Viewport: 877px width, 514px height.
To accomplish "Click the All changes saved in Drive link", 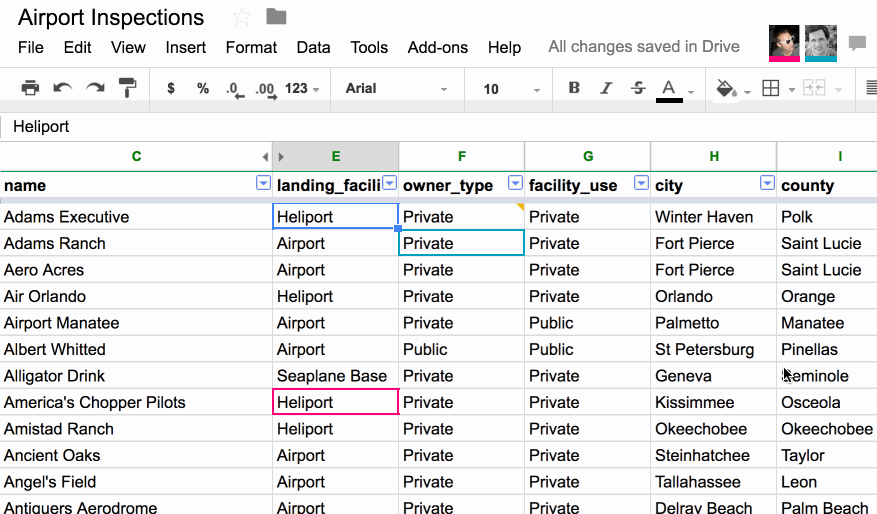I will point(644,46).
